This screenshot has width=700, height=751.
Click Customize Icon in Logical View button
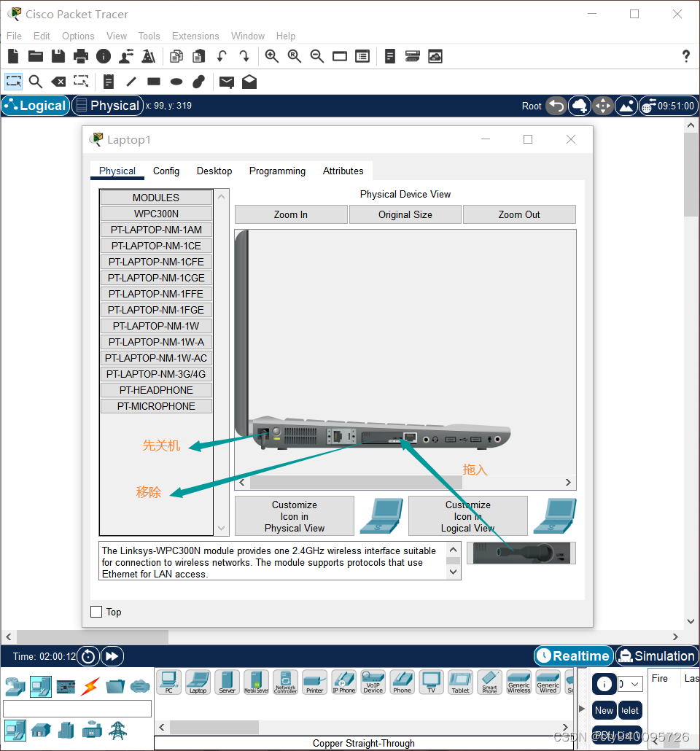468,516
